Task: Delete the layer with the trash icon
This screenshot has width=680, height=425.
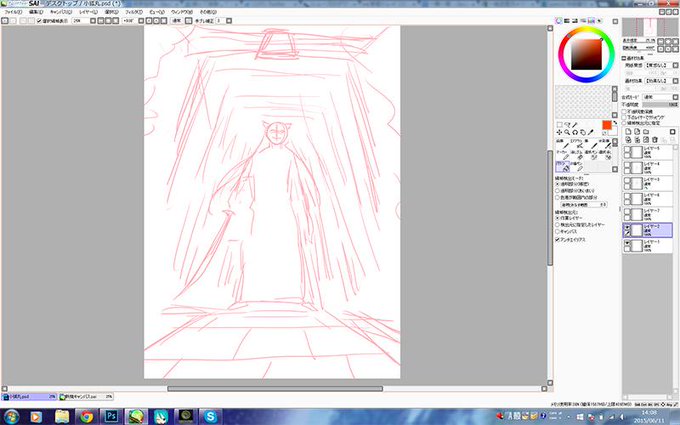Action: 655,140
